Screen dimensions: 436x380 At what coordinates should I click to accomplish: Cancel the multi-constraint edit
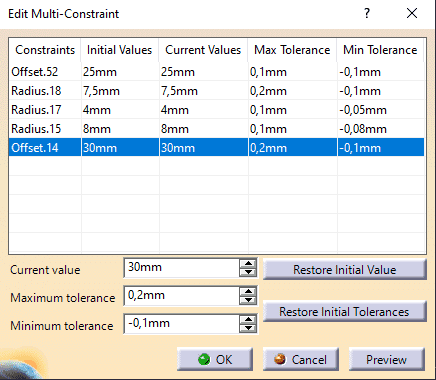pyautogui.click(x=301, y=359)
